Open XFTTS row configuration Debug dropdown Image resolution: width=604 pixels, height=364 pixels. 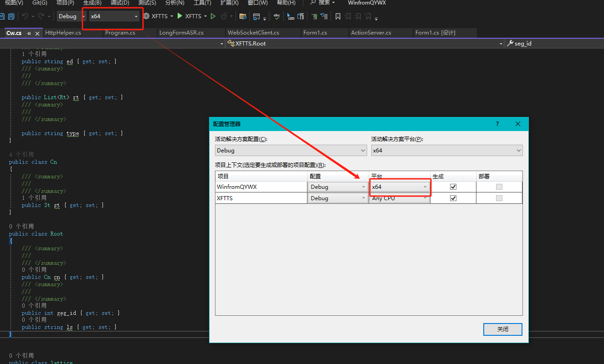338,198
